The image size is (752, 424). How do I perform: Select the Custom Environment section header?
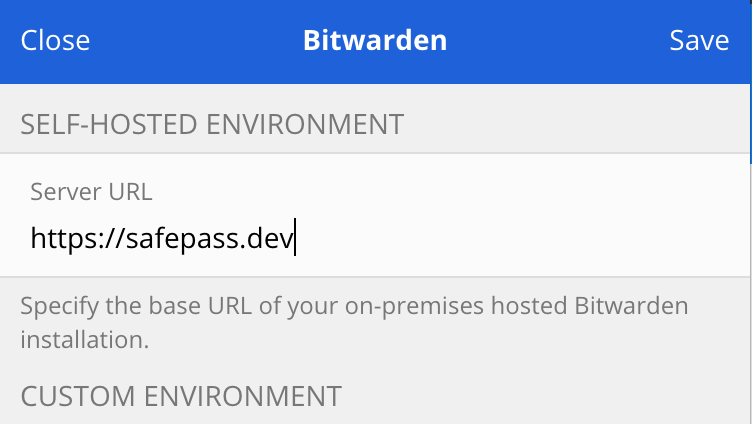click(181, 396)
